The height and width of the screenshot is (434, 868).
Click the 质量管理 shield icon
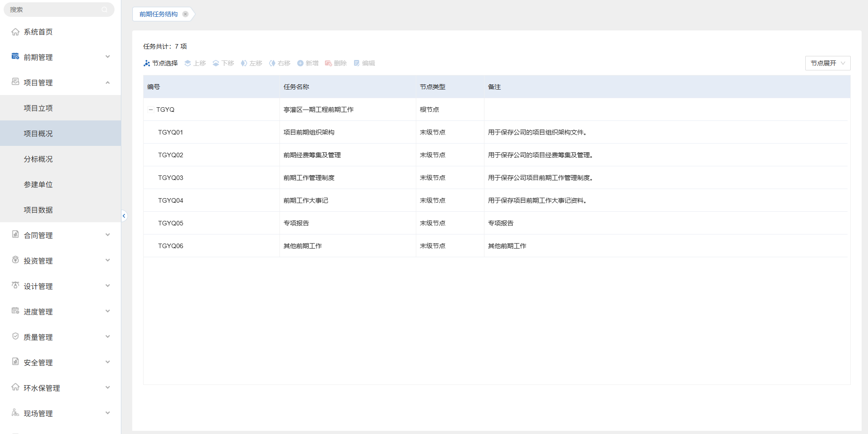tap(15, 336)
